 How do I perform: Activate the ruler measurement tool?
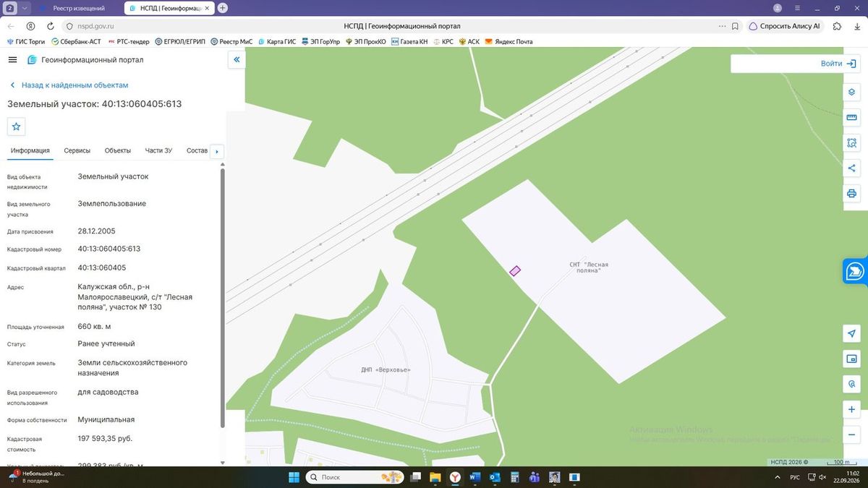point(851,118)
